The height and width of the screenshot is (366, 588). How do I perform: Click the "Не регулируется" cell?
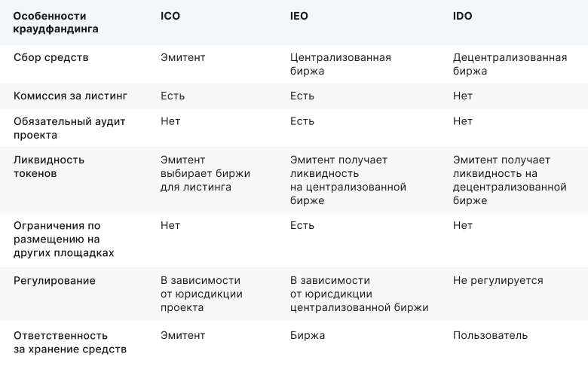pos(498,280)
